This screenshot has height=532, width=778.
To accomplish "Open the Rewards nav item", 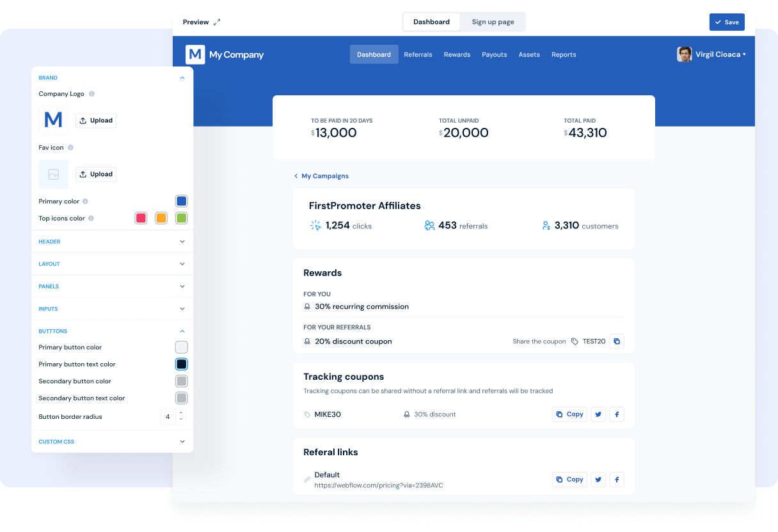I will coord(457,55).
